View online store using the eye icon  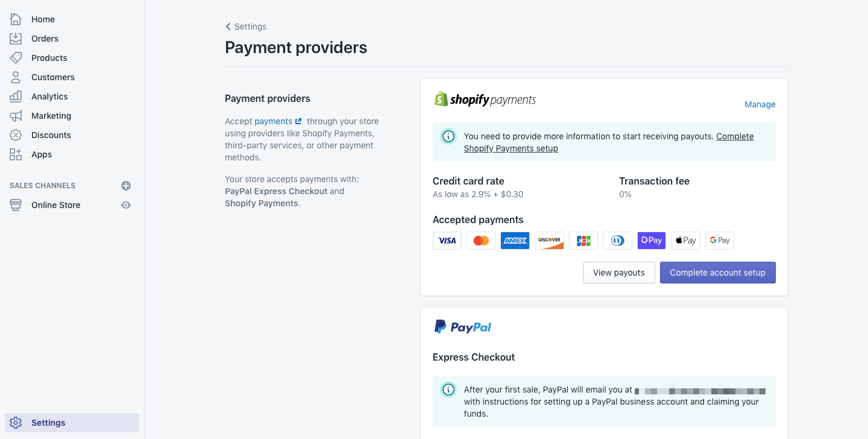(x=126, y=205)
